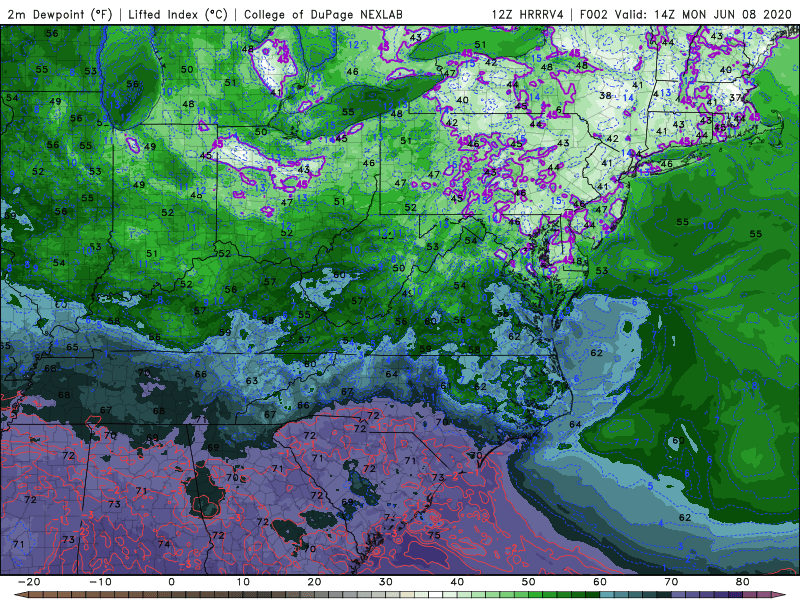Screen dimensions: 800x600
Task: Click the 30 label on the color scale
Action: pyautogui.click(x=386, y=582)
